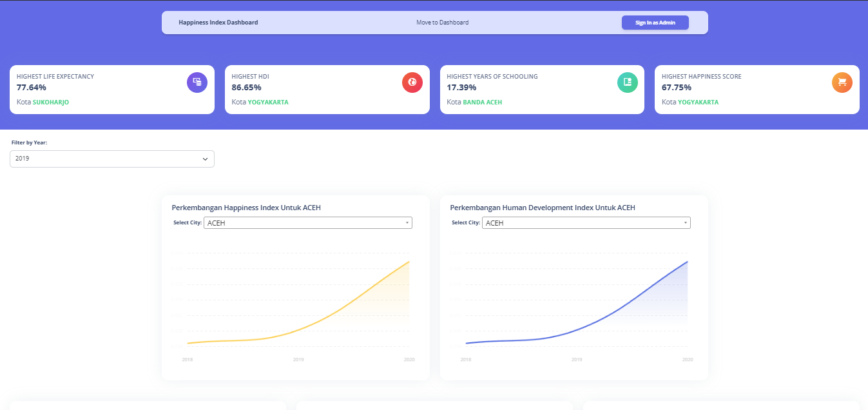The height and width of the screenshot is (410, 868).
Task: Click the Move to Dashboard link
Action: click(442, 22)
